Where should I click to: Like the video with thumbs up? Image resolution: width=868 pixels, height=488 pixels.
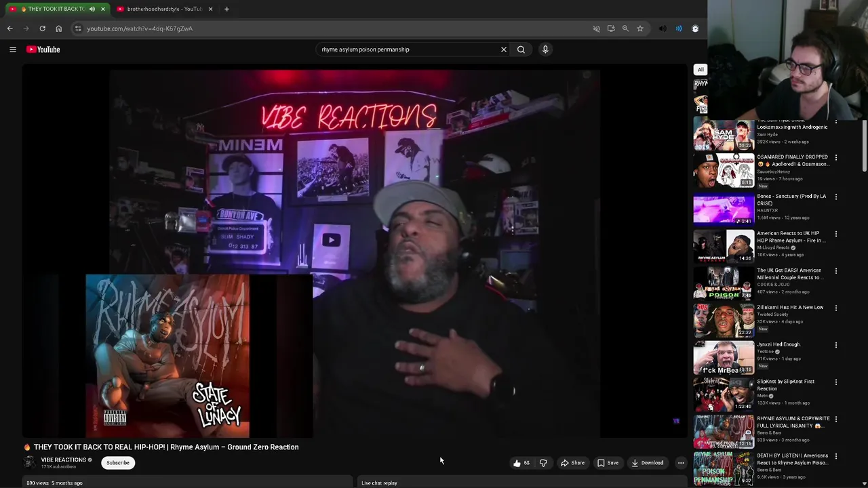521,463
